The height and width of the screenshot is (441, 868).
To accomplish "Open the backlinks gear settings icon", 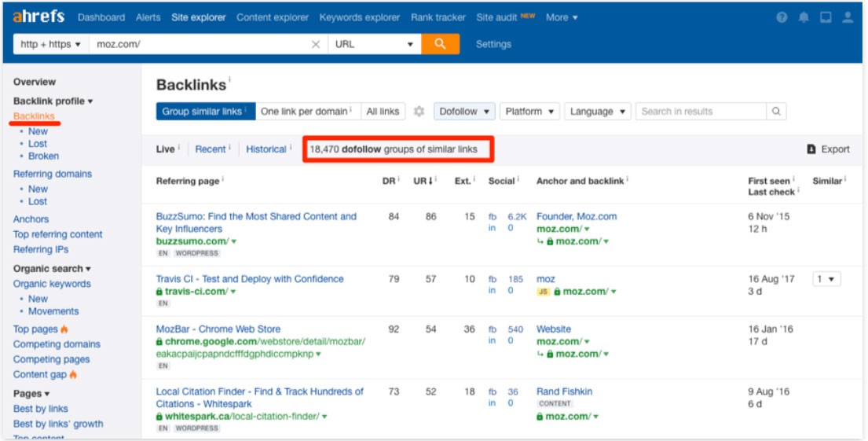I will point(419,112).
